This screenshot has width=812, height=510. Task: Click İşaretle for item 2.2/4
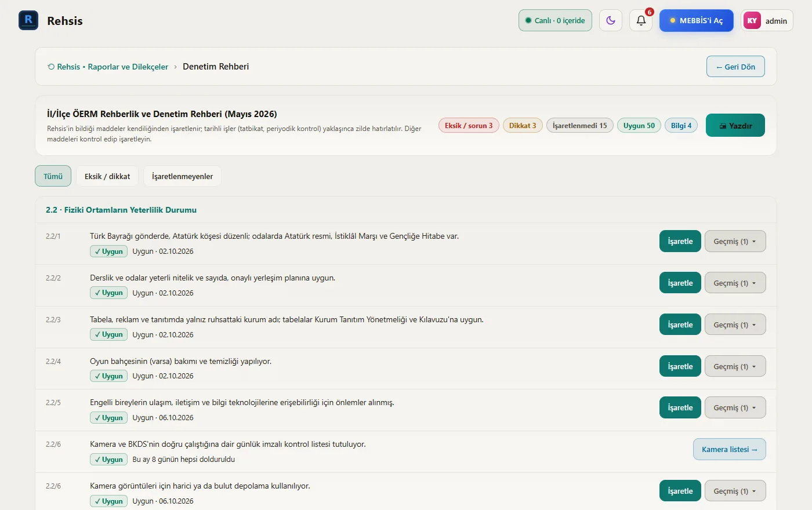coord(680,366)
